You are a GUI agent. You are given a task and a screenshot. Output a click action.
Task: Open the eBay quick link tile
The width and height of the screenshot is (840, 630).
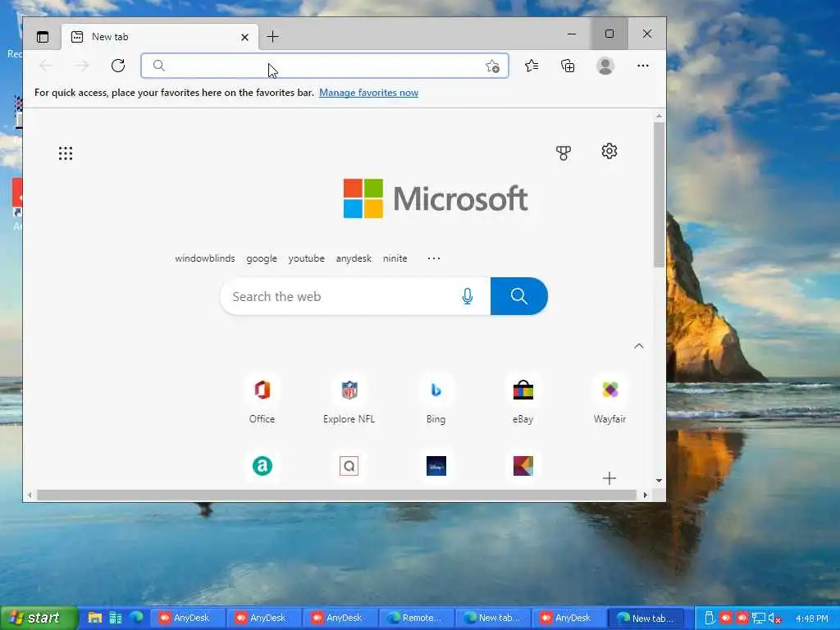(x=523, y=399)
